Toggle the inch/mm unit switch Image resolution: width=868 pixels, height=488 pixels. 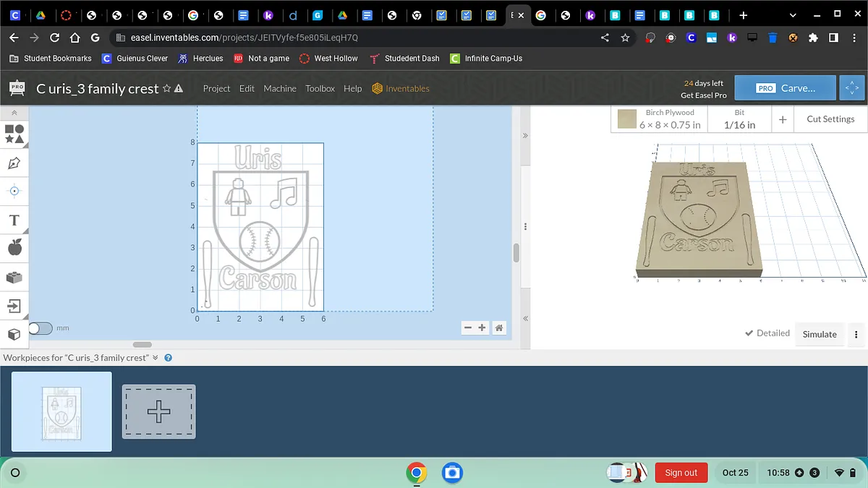pyautogui.click(x=41, y=328)
